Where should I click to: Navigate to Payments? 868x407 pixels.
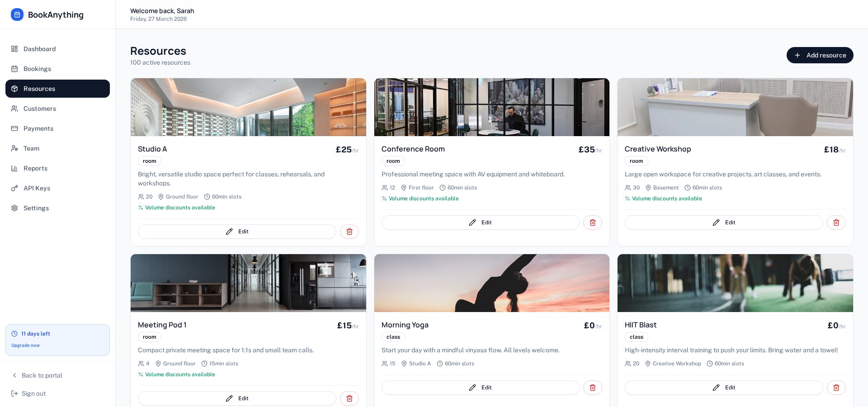57,128
